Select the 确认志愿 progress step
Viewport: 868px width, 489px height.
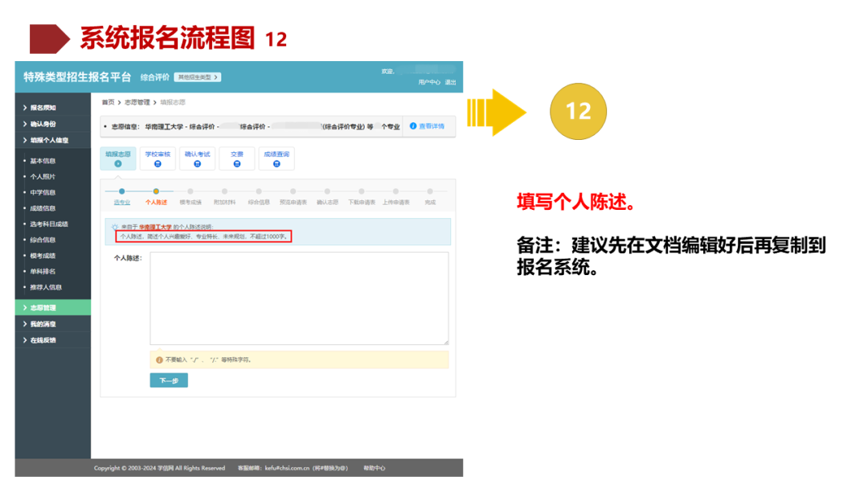[327, 197]
